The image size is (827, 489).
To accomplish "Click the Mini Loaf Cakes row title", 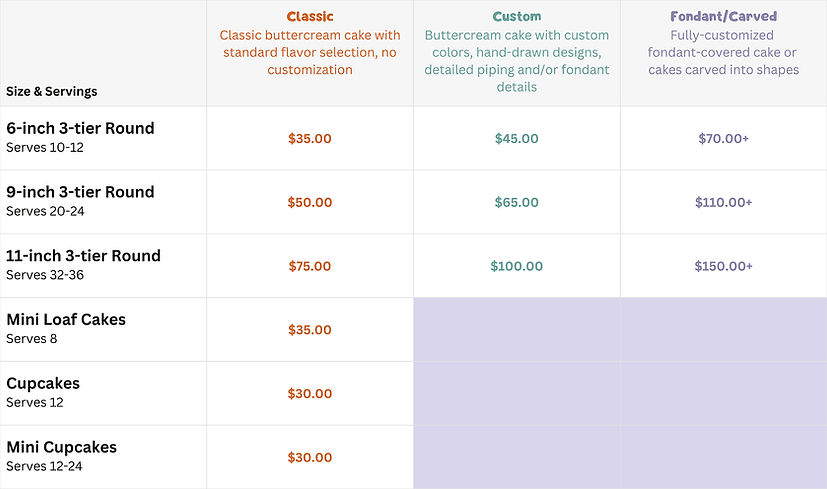I will coord(66,320).
